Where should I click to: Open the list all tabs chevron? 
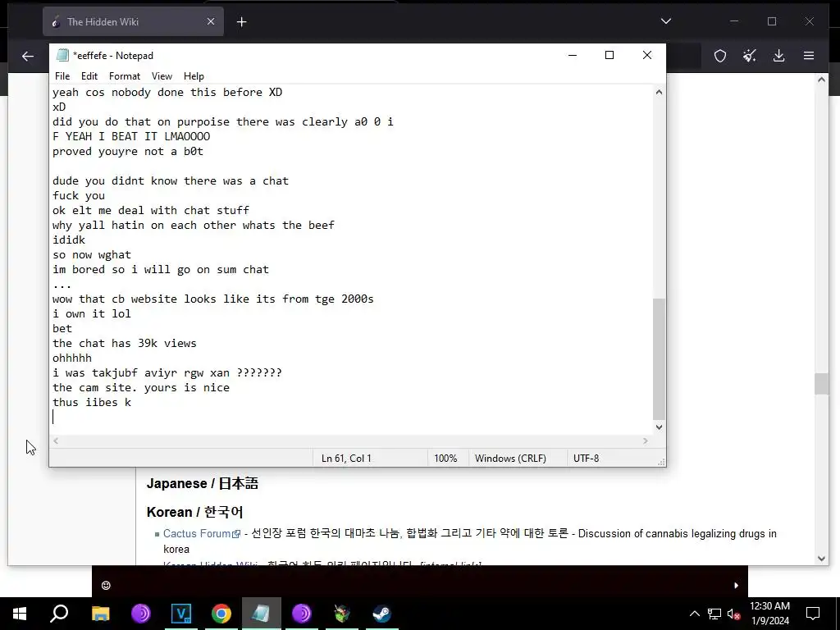coord(666,21)
